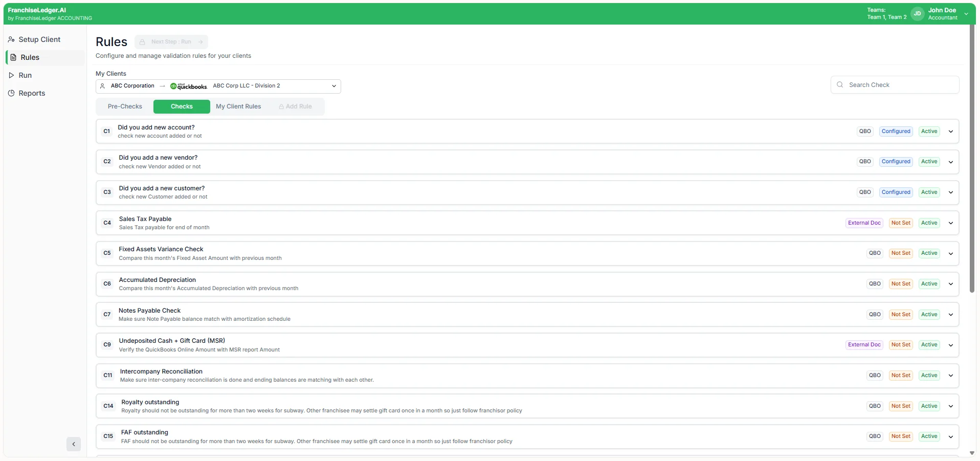This screenshot has width=980, height=461.
Task: Click the magnifier icon in Search Check
Action: 839,84
